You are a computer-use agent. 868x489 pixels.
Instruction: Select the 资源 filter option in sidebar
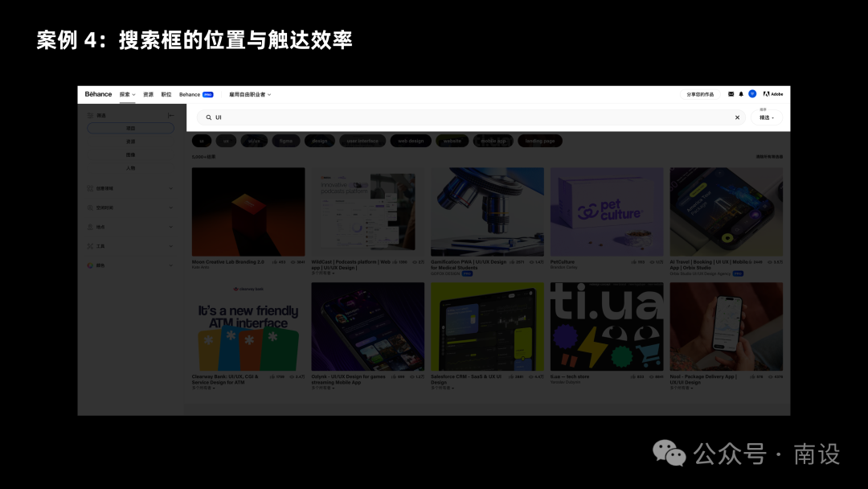[131, 142]
